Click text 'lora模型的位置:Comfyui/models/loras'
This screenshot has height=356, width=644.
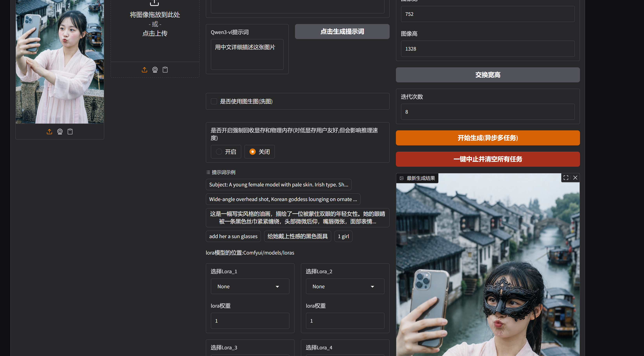[250, 253]
